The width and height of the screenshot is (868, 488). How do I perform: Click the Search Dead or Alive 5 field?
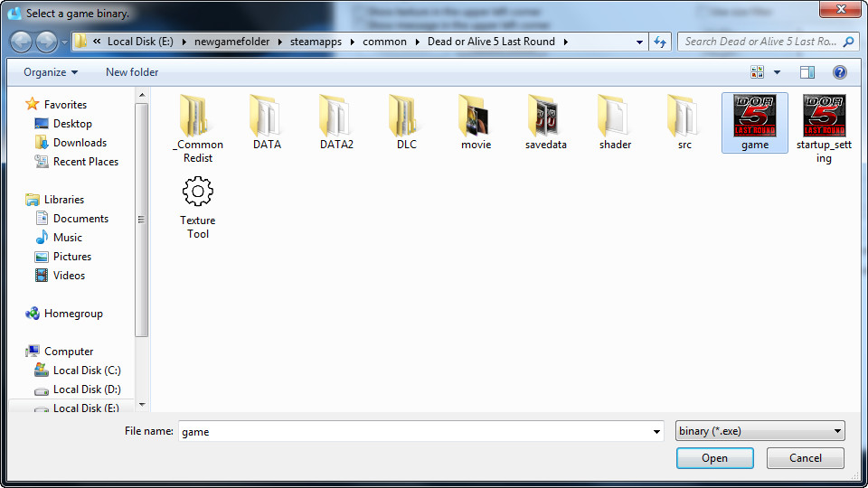pos(759,42)
